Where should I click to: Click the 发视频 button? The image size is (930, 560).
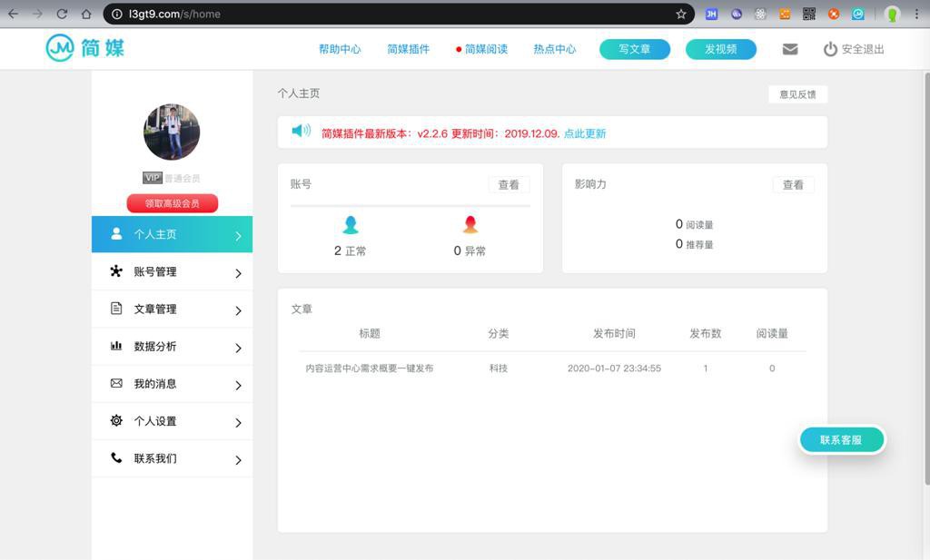[x=720, y=49]
